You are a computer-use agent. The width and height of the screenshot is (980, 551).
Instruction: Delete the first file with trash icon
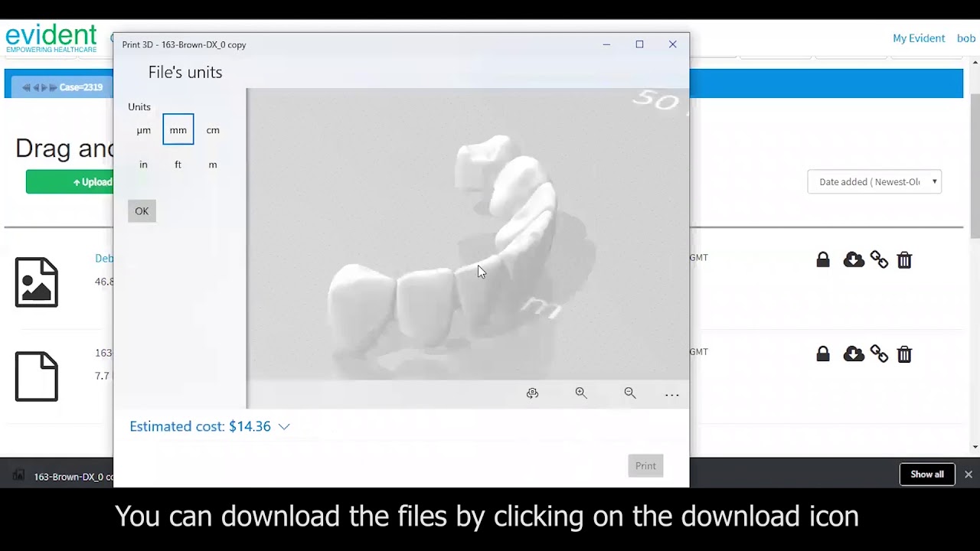[904, 260]
